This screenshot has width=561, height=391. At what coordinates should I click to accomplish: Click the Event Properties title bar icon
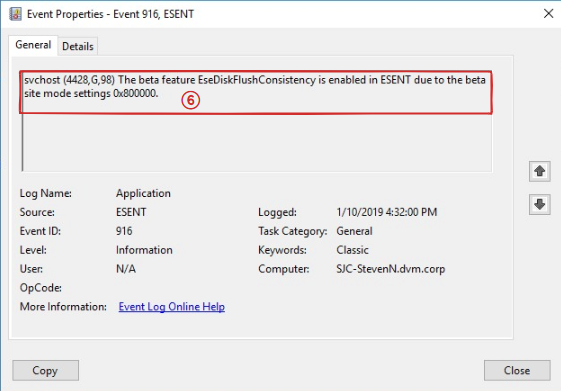click(x=15, y=14)
